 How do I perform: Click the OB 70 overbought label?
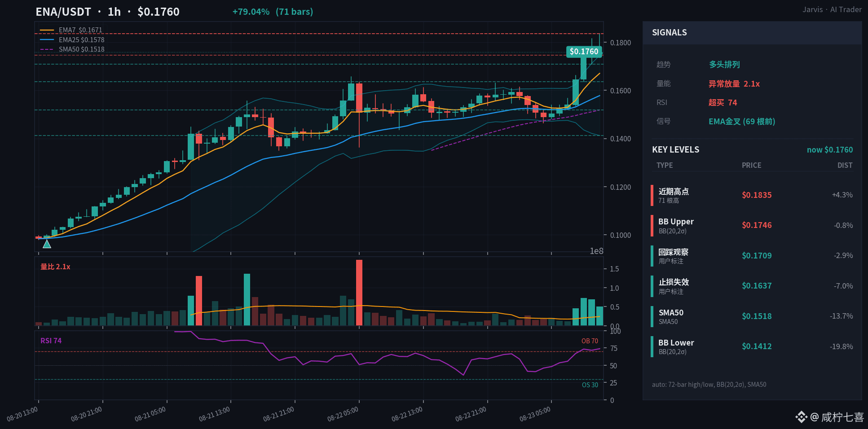pyautogui.click(x=590, y=341)
